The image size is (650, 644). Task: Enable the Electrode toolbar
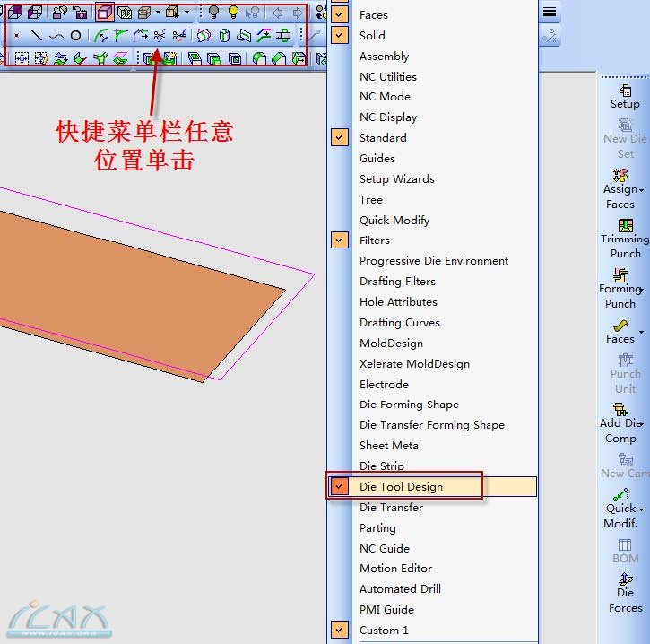[x=384, y=385]
